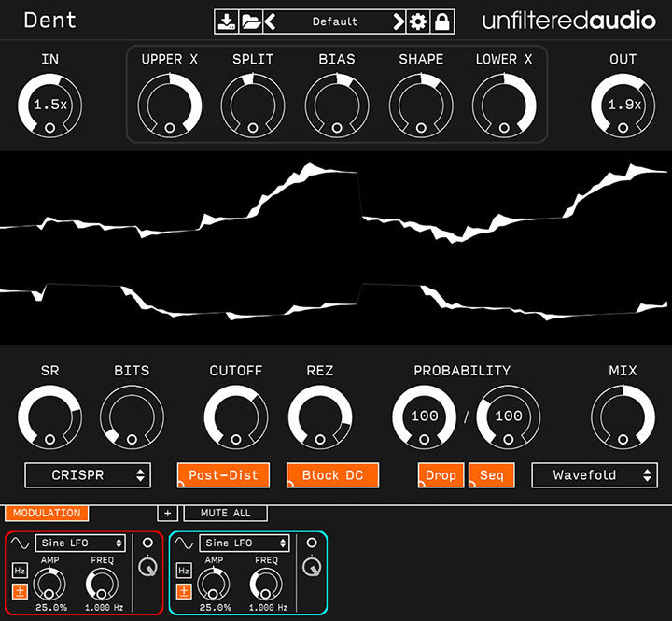Click the patch knob icon in red modulator
Viewport: 672px width, 621px height.
[147, 567]
